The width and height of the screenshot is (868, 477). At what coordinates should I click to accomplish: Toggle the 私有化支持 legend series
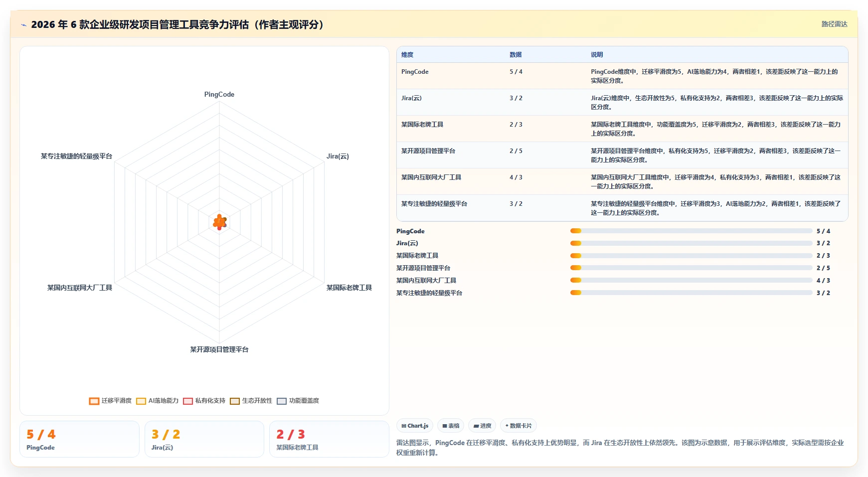(x=204, y=401)
